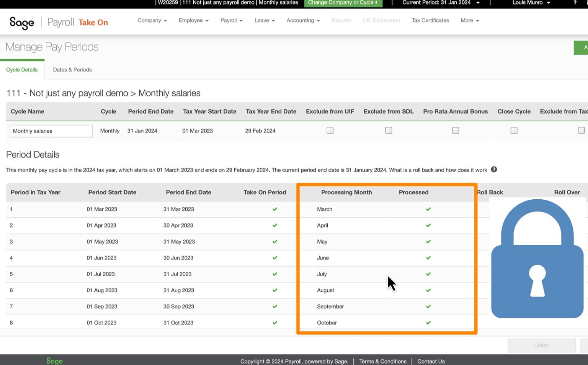Click the Processed check mark for July

pyautogui.click(x=428, y=274)
